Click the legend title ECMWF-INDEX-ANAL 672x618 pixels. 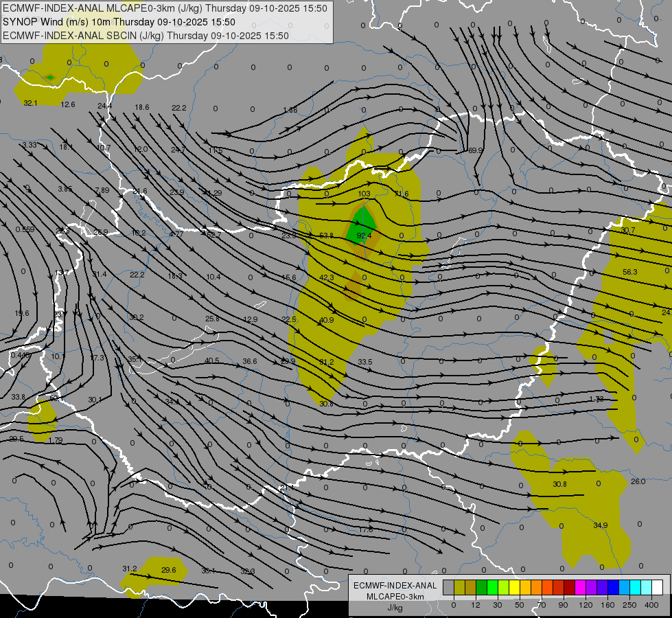395,586
